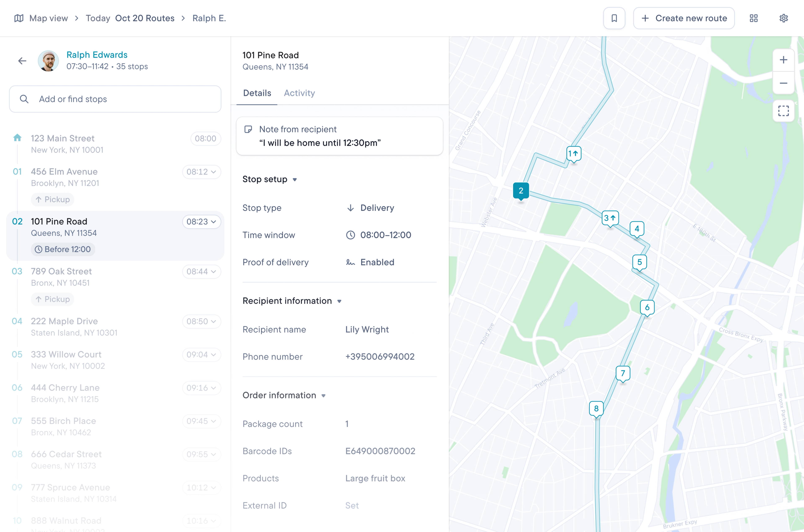Click Create new route button
This screenshot has width=804, height=532.
click(x=684, y=18)
